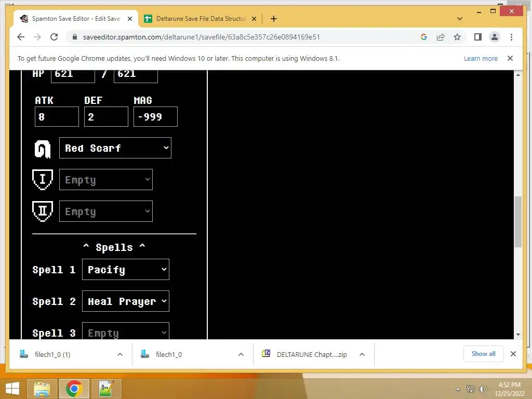
Task: Click the Show all downloads button
Action: point(483,354)
